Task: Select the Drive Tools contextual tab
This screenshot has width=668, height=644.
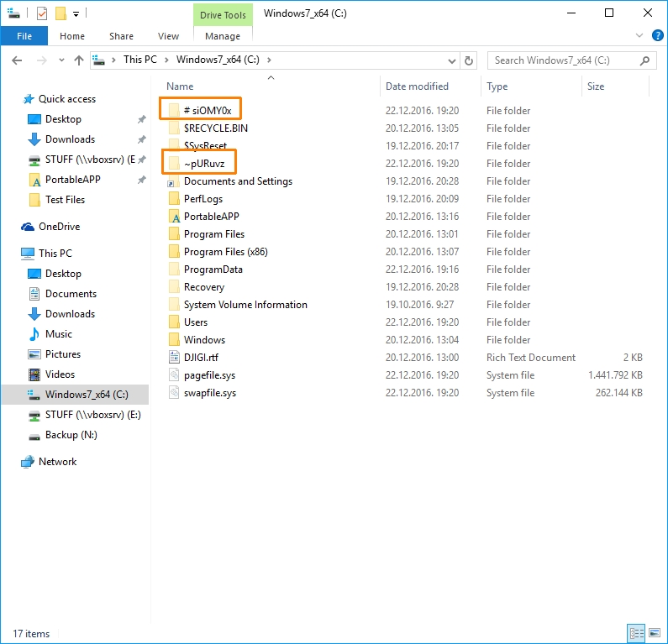Action: pos(223,15)
